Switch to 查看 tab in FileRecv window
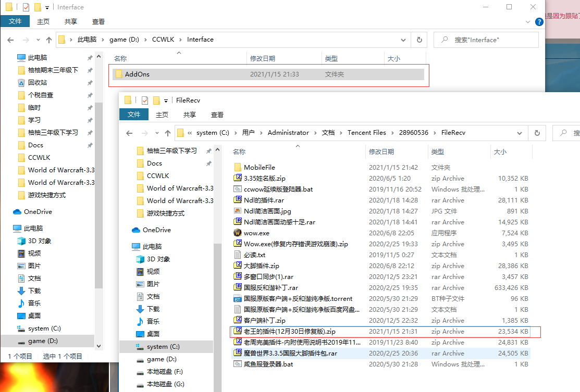This screenshot has width=580, height=392. click(217, 115)
